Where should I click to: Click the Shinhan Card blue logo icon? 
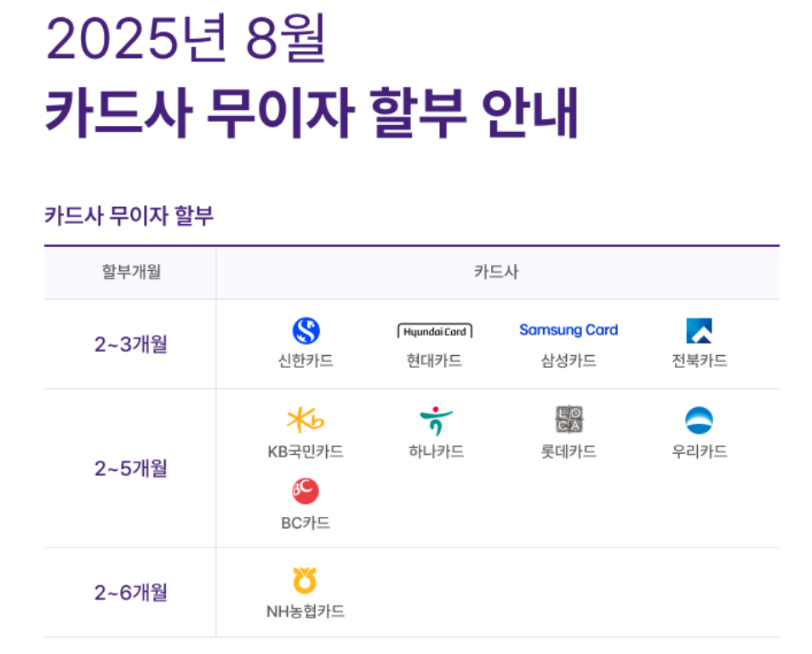pyautogui.click(x=306, y=330)
